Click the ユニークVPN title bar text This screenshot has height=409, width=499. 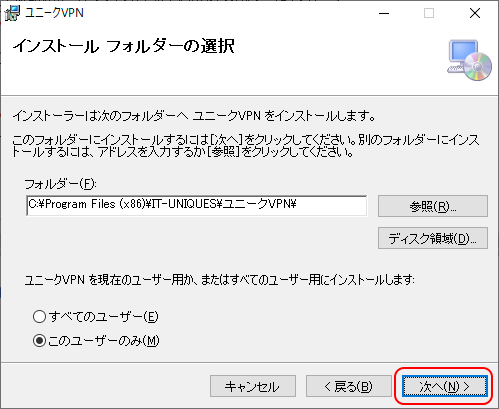point(54,13)
